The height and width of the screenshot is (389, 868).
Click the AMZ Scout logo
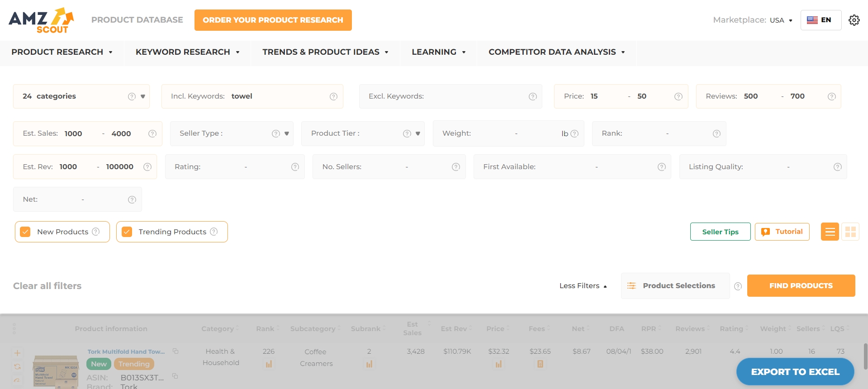point(41,20)
